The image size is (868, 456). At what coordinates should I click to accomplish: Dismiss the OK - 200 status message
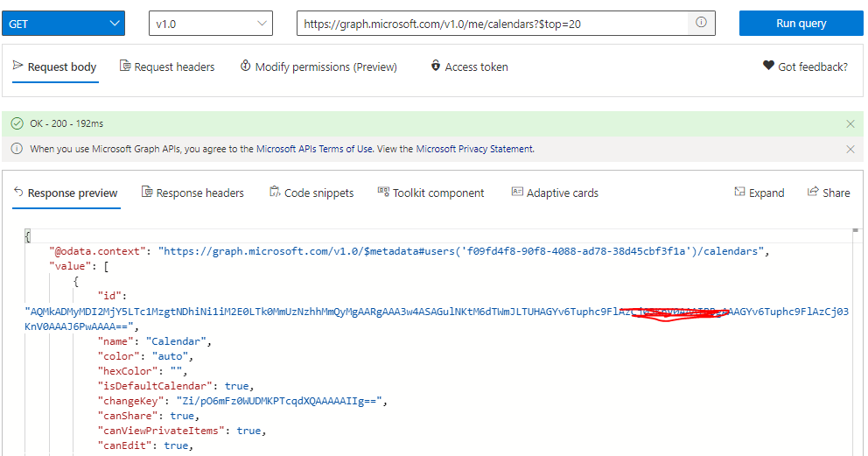click(850, 124)
